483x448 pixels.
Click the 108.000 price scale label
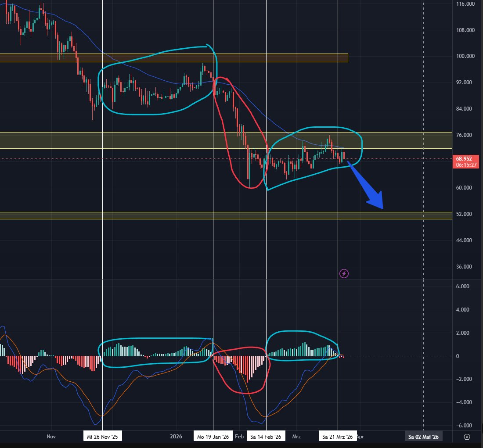465,30
